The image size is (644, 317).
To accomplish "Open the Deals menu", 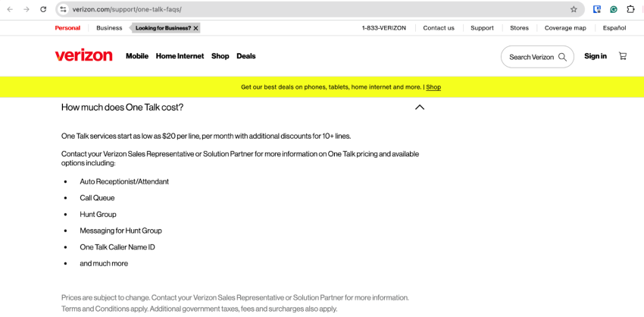I will pyautogui.click(x=246, y=56).
